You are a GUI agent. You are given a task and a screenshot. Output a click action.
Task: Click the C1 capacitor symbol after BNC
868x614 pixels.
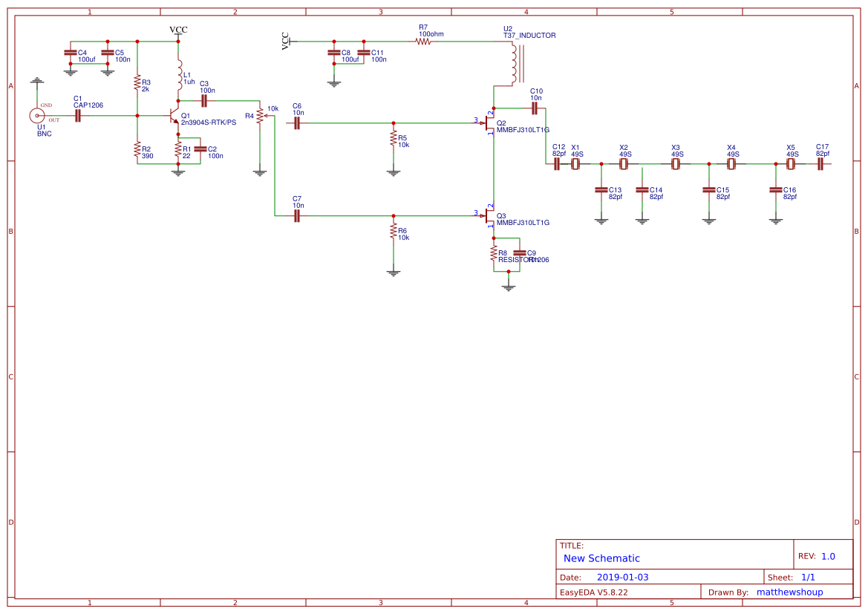pyautogui.click(x=78, y=116)
